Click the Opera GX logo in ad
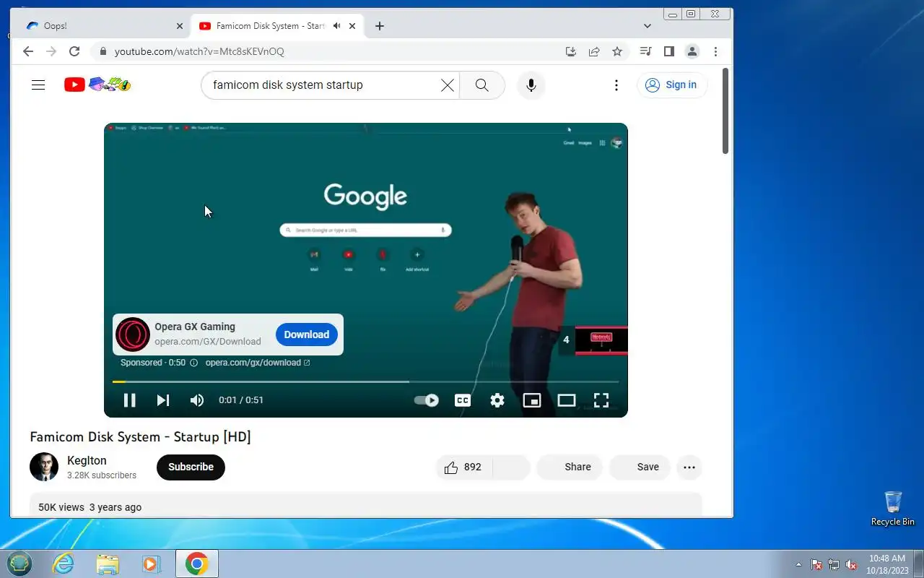924x578 pixels. 133,335
